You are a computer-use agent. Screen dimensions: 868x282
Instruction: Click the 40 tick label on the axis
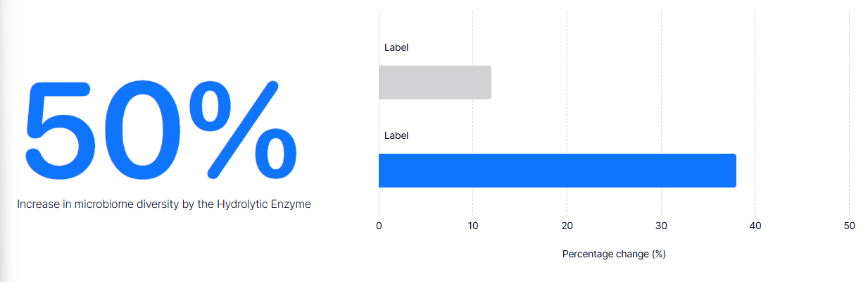pyautogui.click(x=755, y=226)
